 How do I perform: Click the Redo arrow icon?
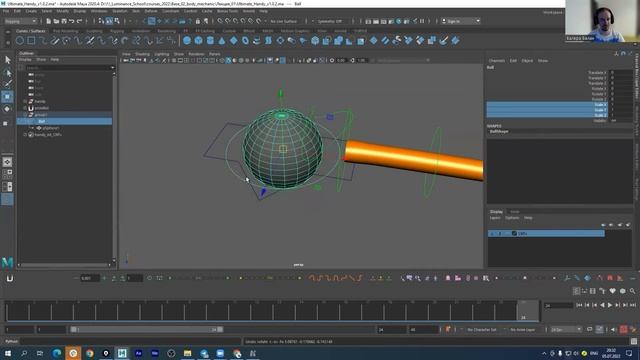pos(80,21)
